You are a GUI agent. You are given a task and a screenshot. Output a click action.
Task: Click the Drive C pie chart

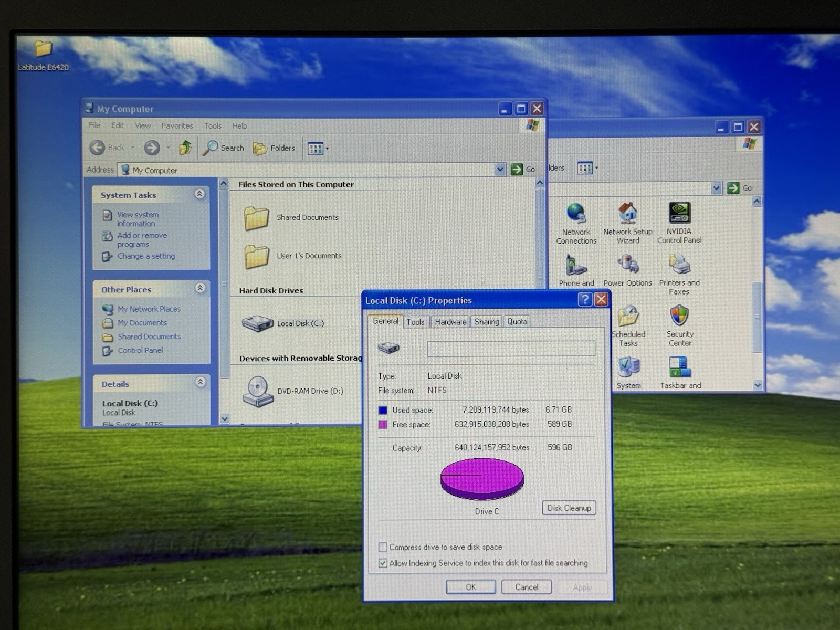click(482, 478)
